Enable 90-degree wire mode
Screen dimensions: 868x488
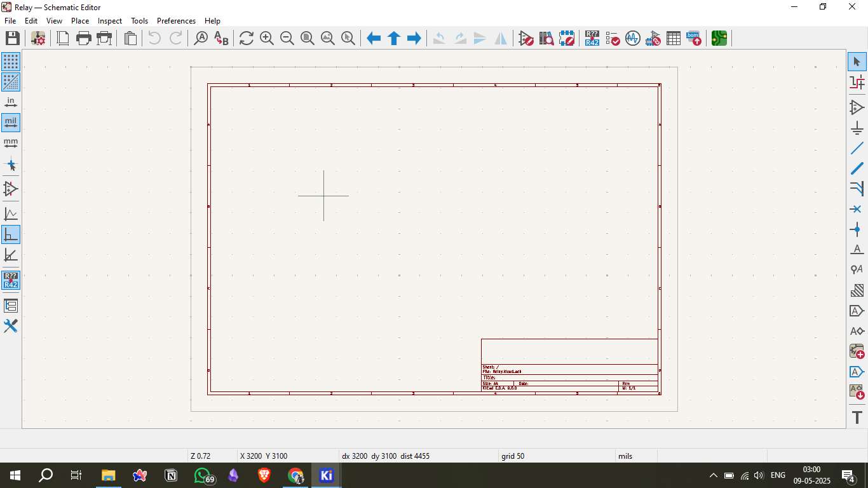[11, 234]
